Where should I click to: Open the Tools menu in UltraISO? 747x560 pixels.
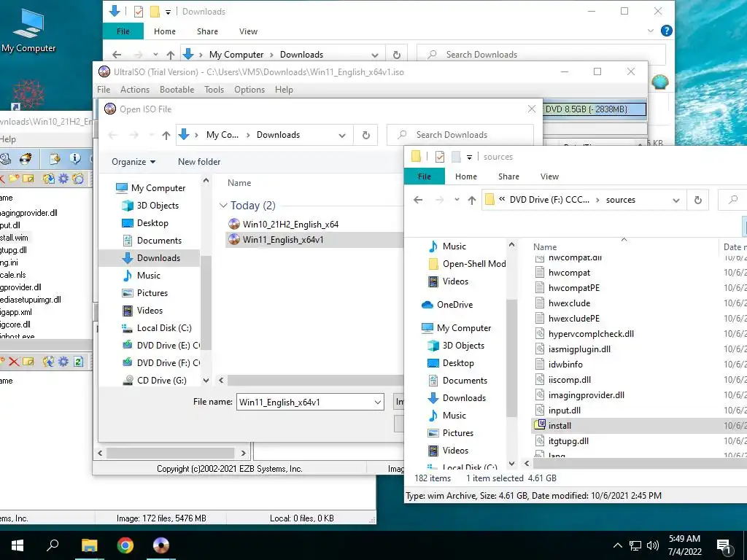(214, 90)
